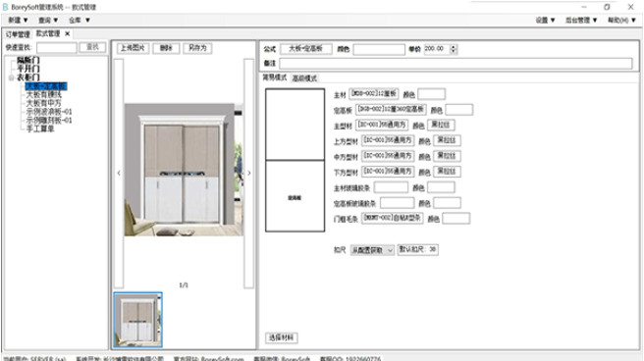Collapse the 衣柜门 tree node
This screenshot has width=644, height=361.
click(x=11, y=77)
